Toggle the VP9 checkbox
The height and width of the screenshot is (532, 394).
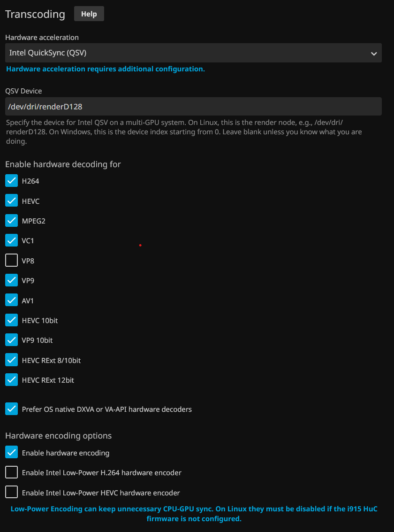point(11,280)
